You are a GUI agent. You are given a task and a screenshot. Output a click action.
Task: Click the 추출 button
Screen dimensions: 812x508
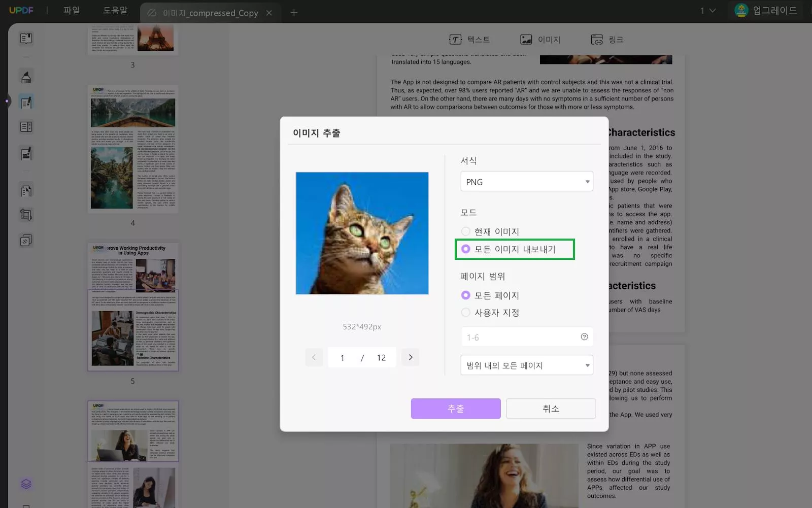pyautogui.click(x=456, y=409)
